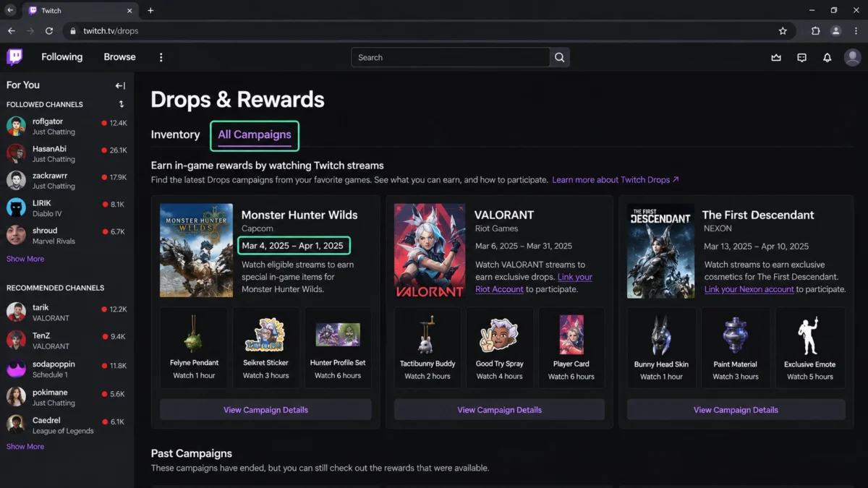Open the notifications bell

827,58
